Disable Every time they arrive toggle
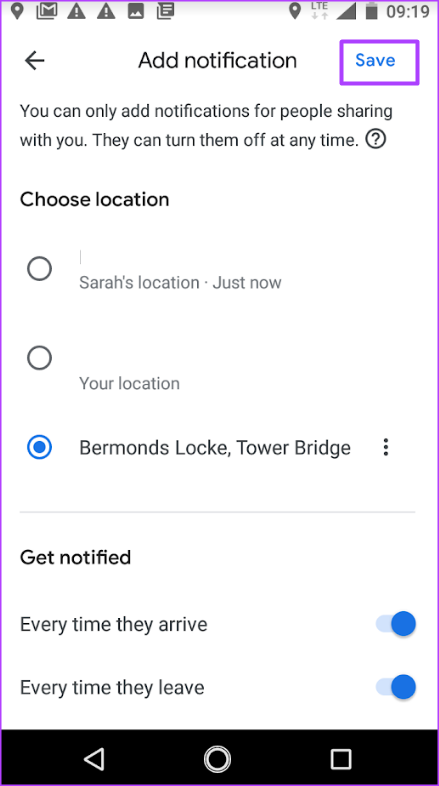The width and height of the screenshot is (439, 786). (396, 624)
